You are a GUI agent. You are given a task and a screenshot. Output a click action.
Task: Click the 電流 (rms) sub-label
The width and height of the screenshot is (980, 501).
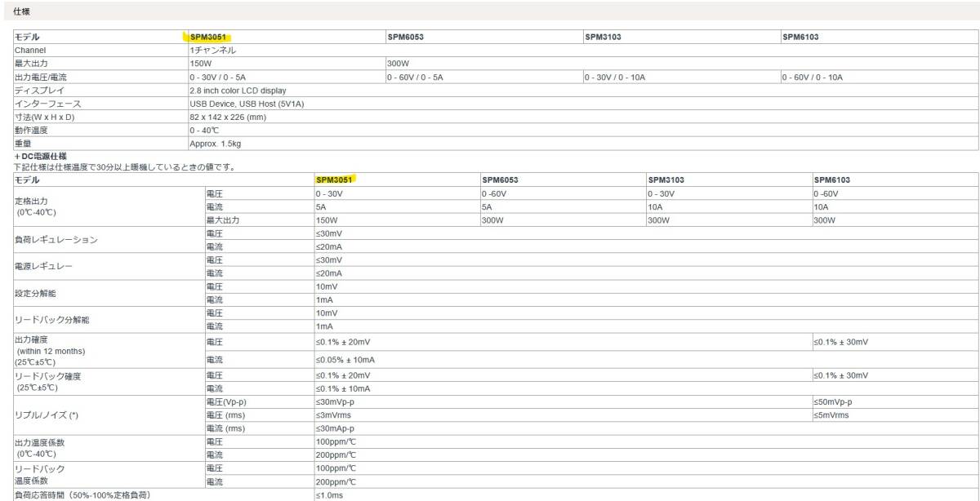coord(226,428)
